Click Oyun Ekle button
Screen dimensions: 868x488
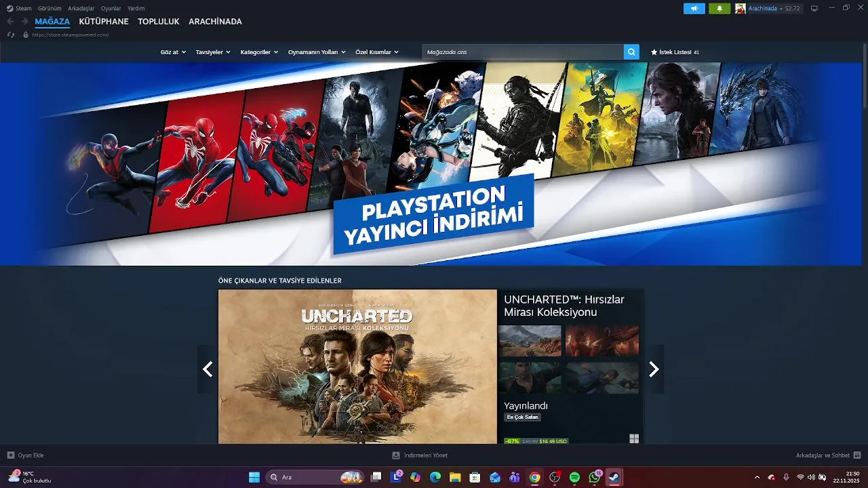25,455
